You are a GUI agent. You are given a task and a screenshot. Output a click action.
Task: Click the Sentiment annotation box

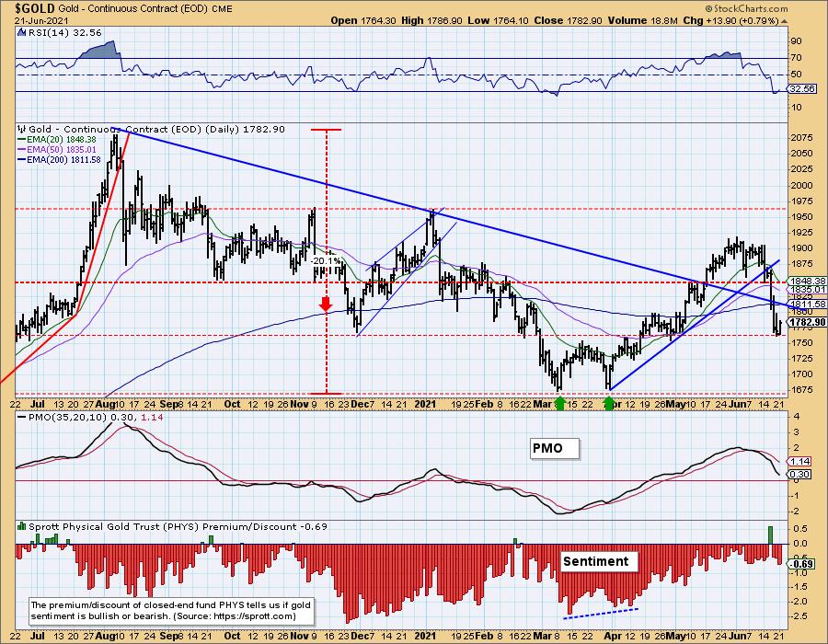click(598, 561)
